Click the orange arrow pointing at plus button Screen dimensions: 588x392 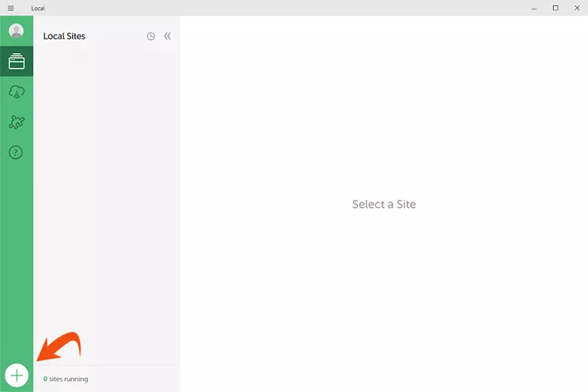(60, 347)
